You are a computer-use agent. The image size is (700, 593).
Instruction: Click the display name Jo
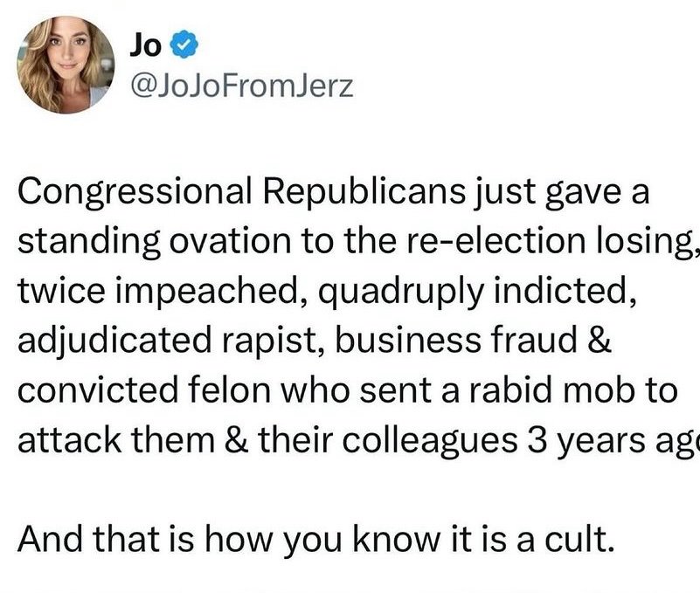[x=146, y=45]
